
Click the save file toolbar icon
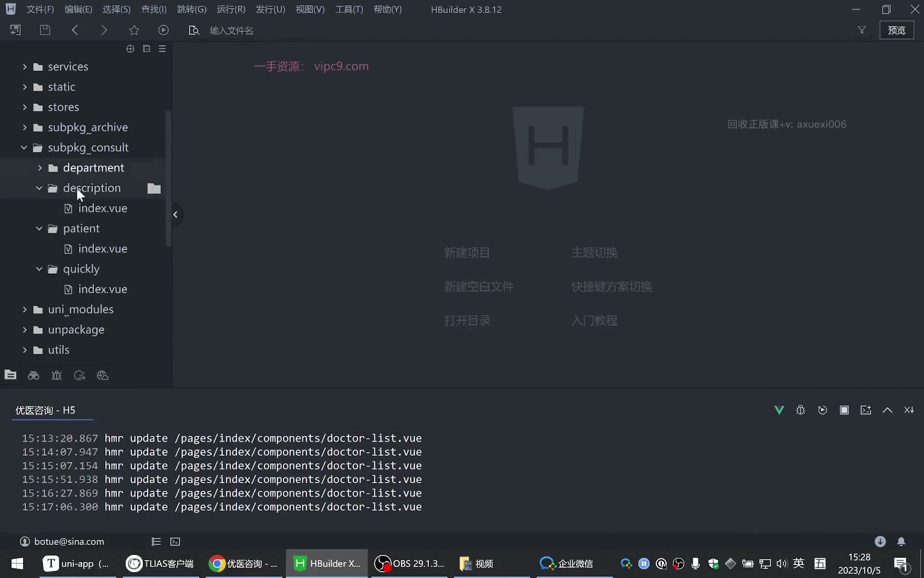click(x=45, y=30)
